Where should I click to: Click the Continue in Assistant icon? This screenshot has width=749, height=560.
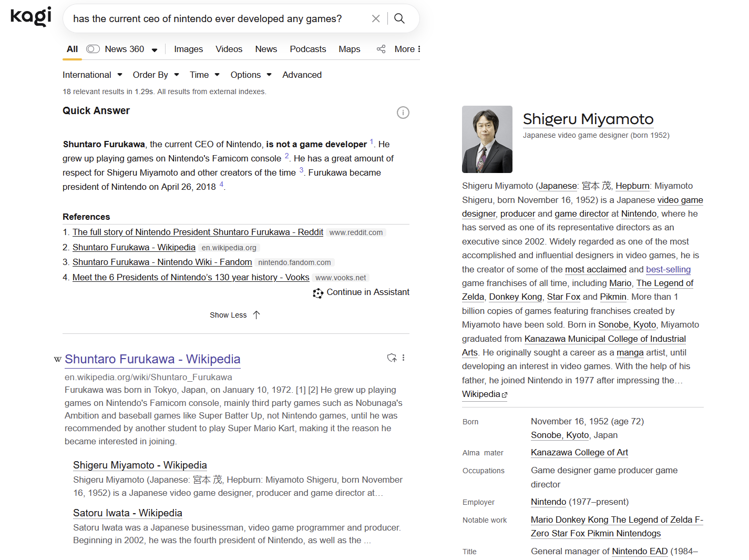[318, 293]
